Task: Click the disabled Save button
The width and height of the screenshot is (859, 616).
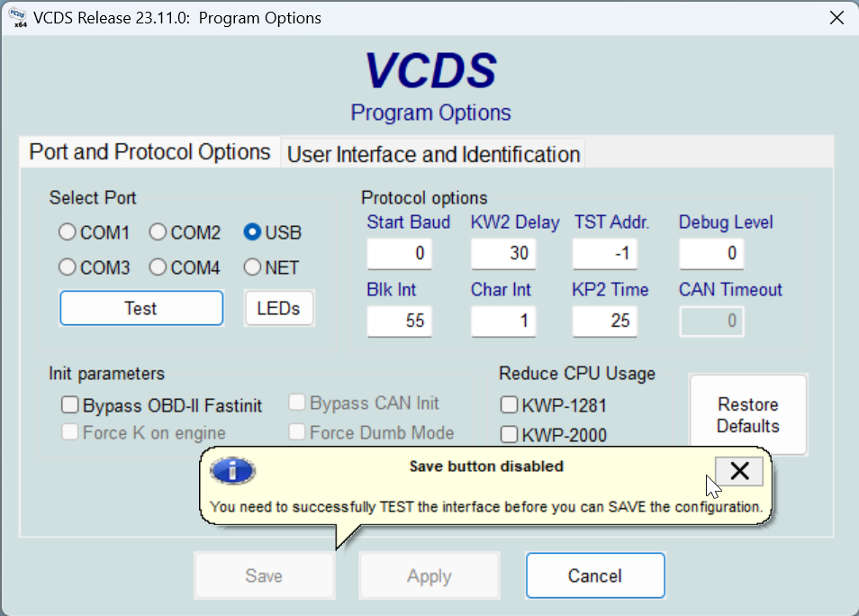Action: pos(264,575)
